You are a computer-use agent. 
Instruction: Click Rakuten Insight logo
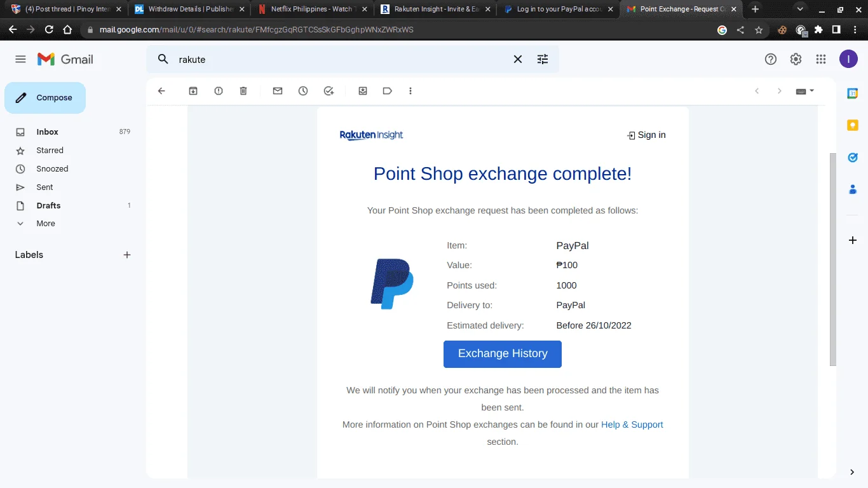point(371,135)
